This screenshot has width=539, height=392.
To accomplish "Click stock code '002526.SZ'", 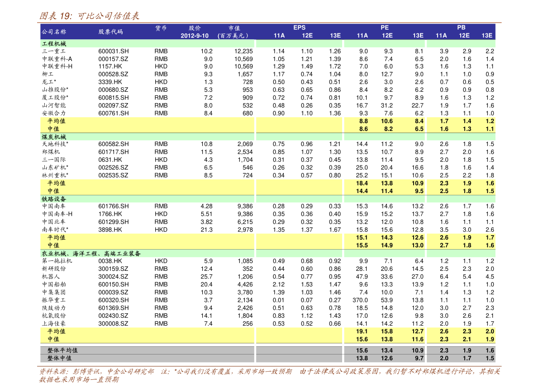I will 113,168.
